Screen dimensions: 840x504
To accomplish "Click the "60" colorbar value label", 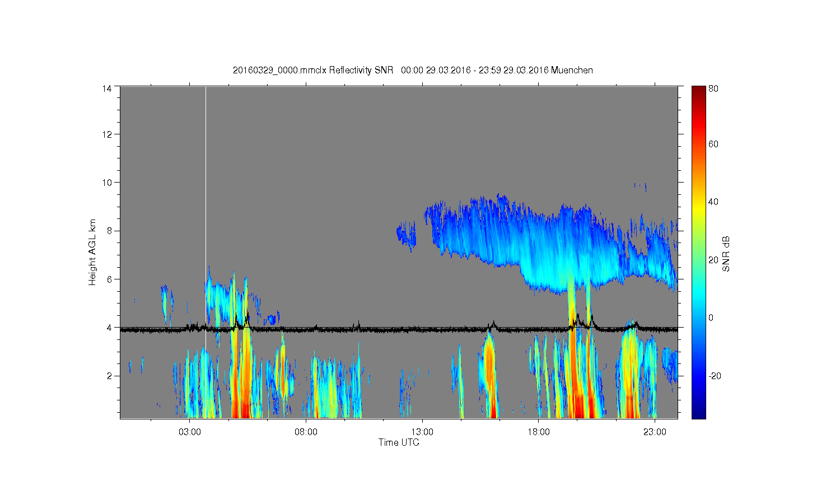I will 713,144.
